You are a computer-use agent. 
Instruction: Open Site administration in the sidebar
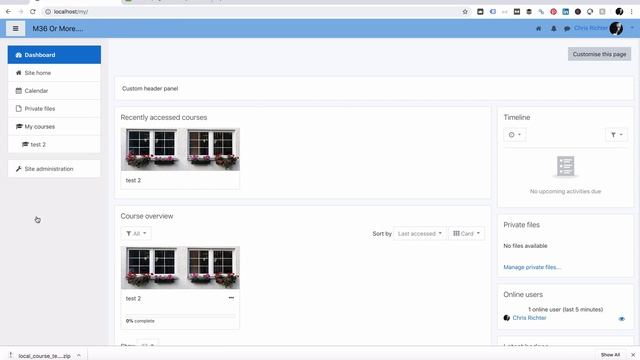54,169
